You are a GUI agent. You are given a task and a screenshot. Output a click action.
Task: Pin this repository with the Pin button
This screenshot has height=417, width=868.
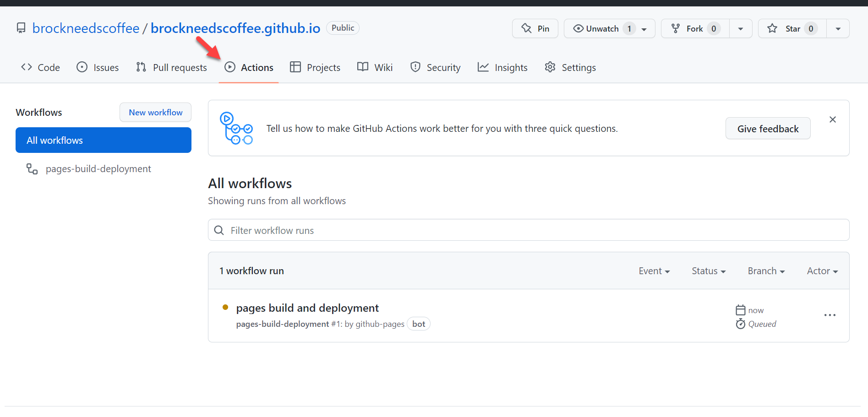coord(535,28)
